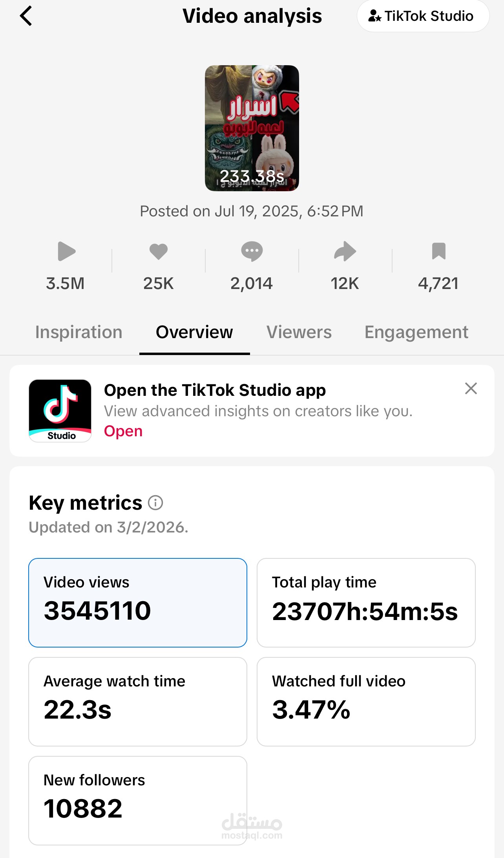The width and height of the screenshot is (504, 858).
Task: Switch to the Inspiration tab
Action: pos(79,332)
